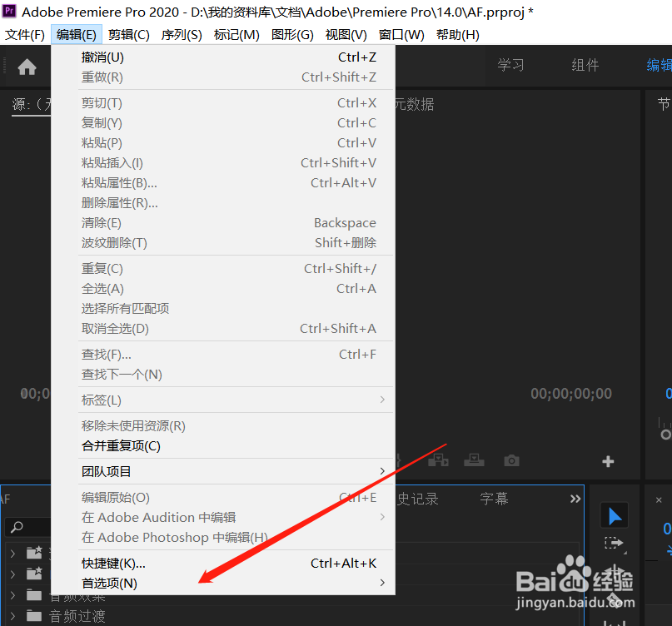Screen dimensions: 672x626
Task: Click the Overwrite button icon
Action: pos(474,460)
